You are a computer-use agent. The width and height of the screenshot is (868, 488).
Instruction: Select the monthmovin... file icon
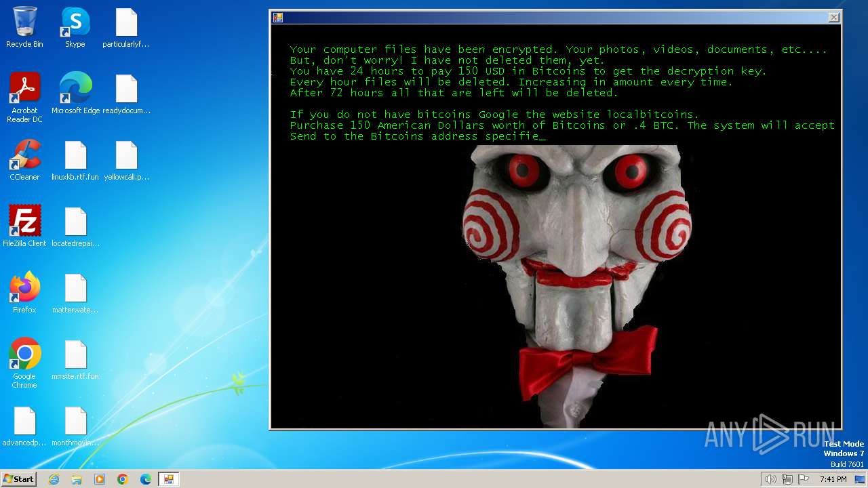point(75,426)
